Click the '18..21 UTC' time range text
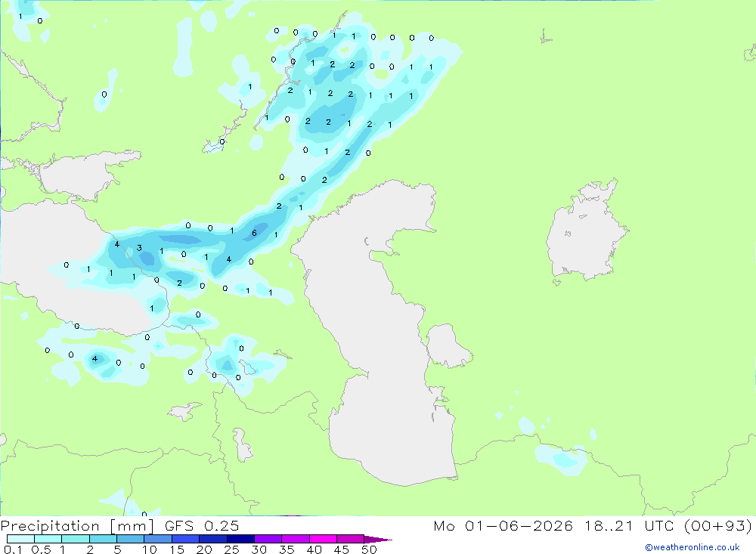 pos(630,526)
